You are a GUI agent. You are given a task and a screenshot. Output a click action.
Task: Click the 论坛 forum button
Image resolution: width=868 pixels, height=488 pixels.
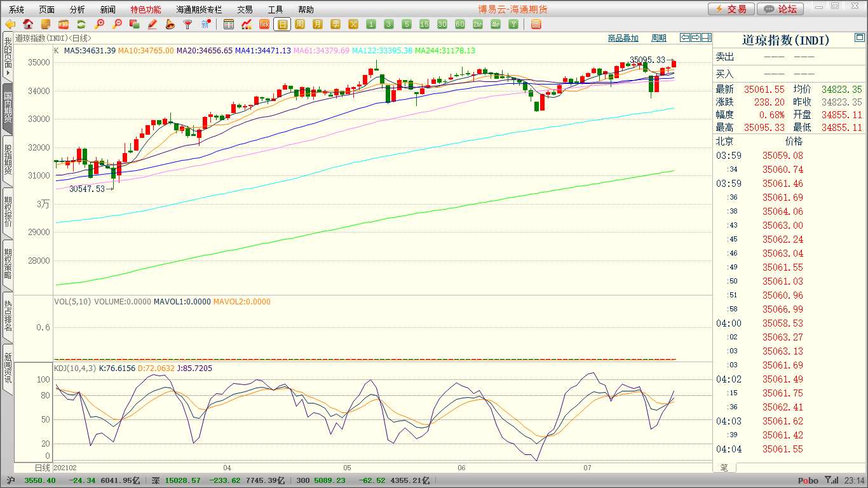[781, 9]
